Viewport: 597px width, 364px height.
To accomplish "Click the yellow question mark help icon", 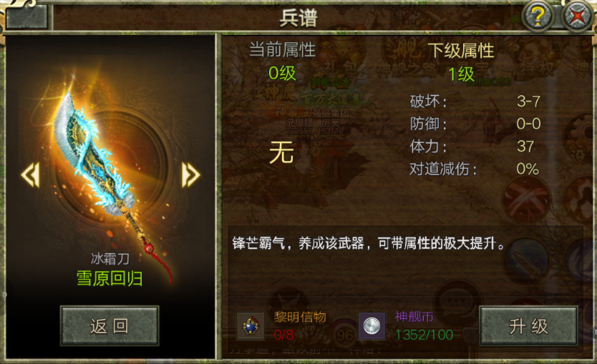I will (538, 16).
